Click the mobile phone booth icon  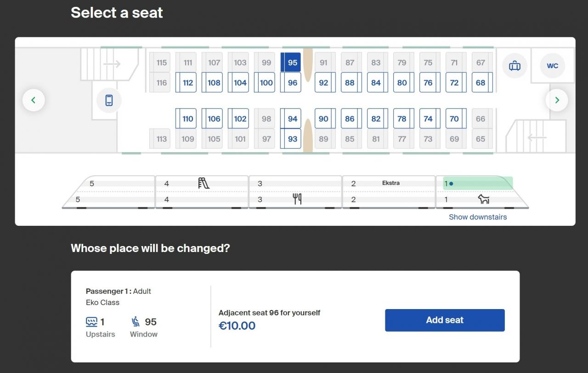point(109,100)
